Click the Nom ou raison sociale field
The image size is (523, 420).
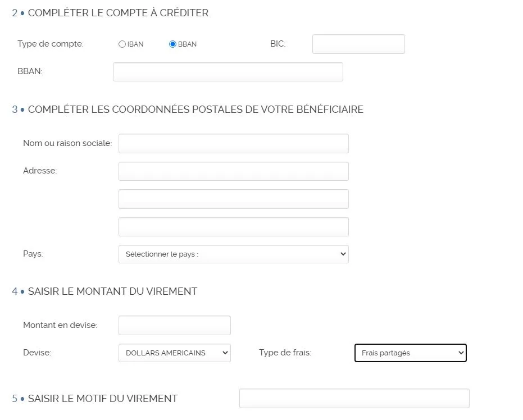[233, 143]
